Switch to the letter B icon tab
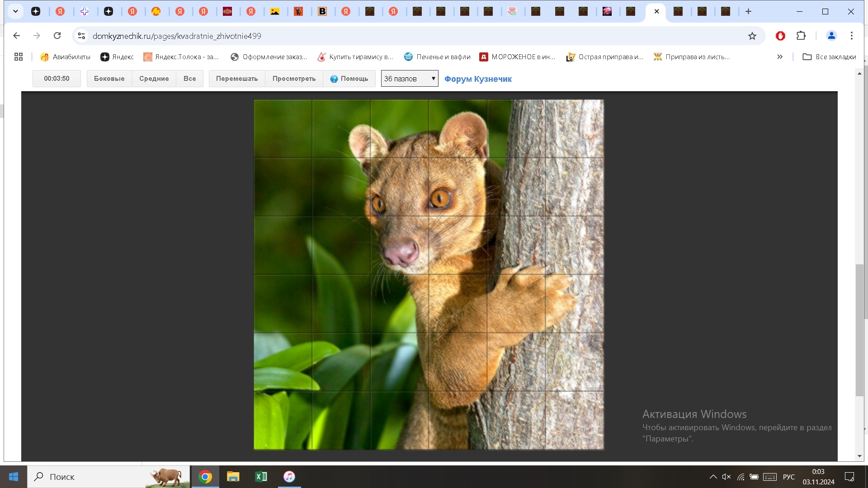 pyautogui.click(x=322, y=11)
